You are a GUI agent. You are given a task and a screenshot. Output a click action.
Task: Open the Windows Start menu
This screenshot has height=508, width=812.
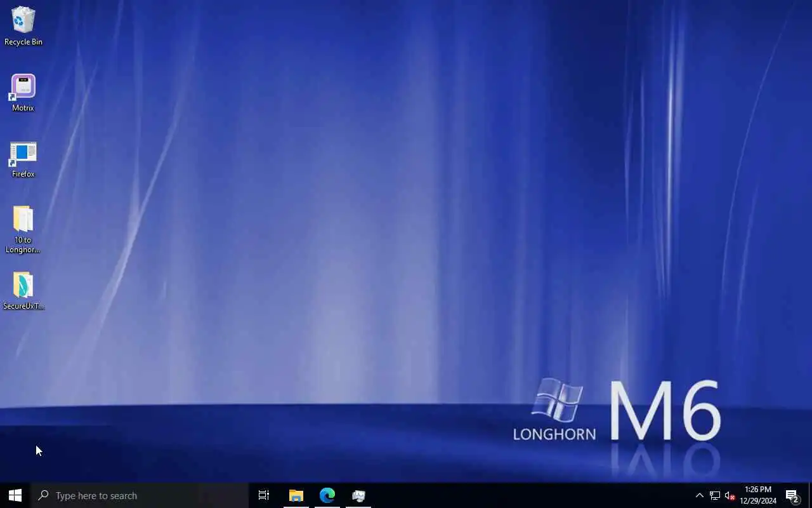[x=15, y=495]
